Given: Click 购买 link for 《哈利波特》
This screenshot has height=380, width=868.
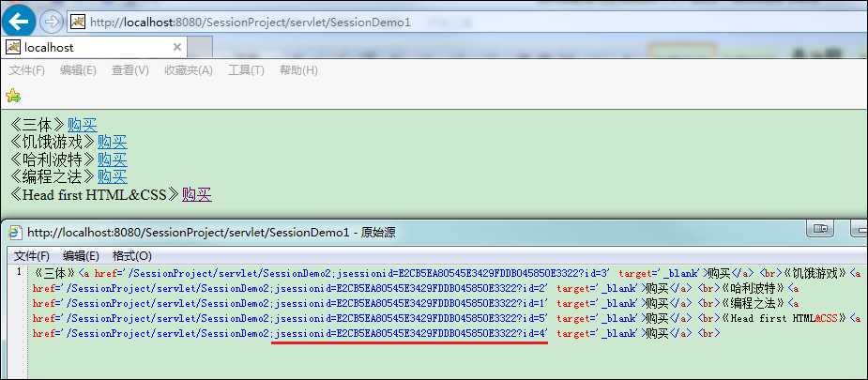Looking at the screenshot, I should [x=112, y=160].
